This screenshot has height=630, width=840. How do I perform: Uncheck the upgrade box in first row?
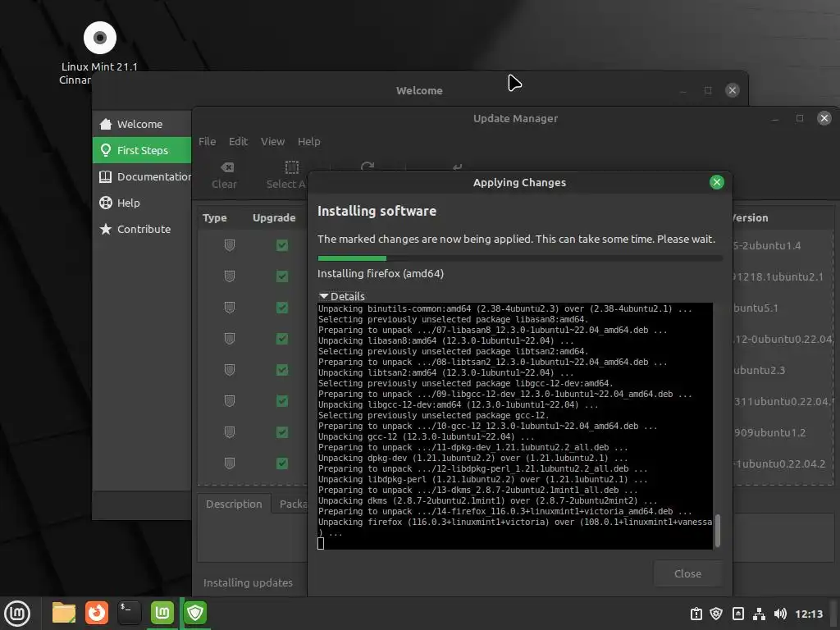[282, 245]
